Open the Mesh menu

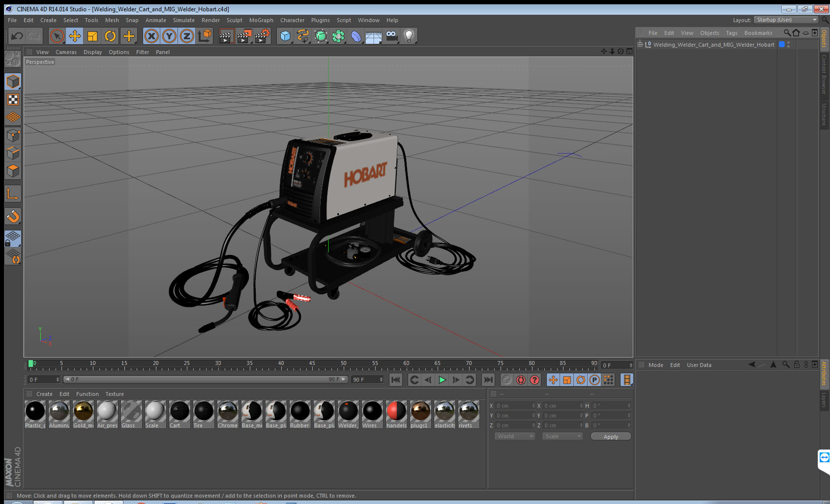tap(112, 20)
